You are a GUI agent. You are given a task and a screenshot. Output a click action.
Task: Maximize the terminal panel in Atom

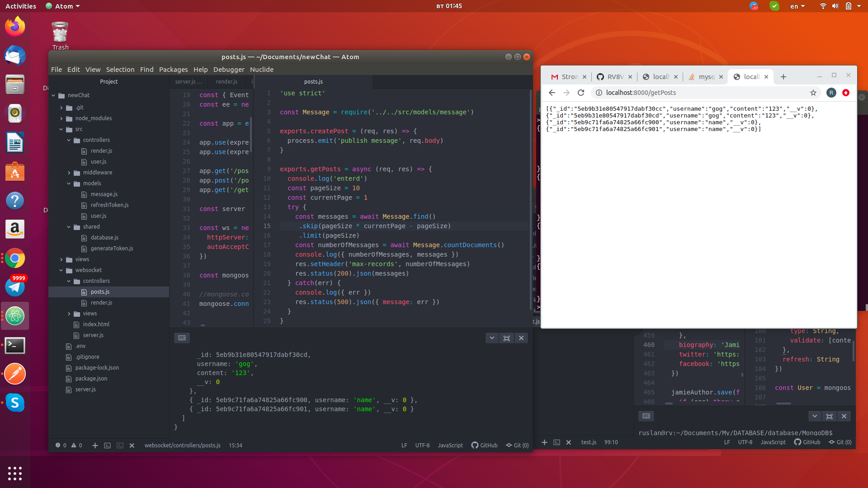(507, 338)
